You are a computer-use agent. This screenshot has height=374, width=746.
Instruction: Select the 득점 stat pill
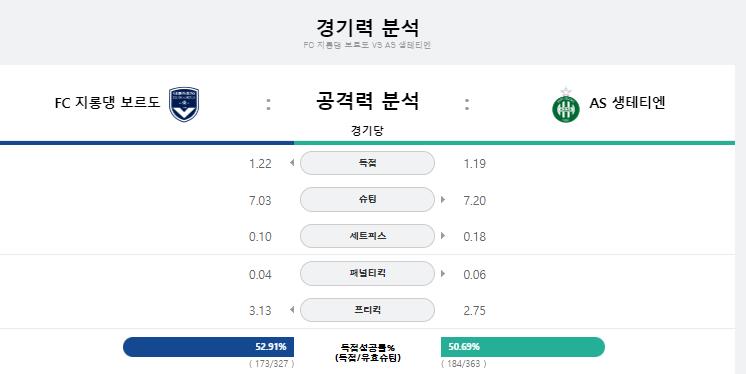367,163
